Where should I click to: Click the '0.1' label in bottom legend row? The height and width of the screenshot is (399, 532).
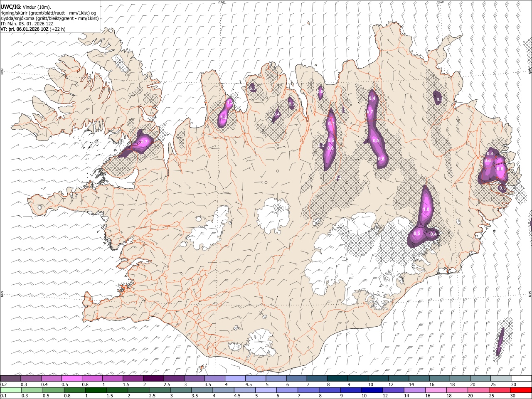click(x=3, y=396)
